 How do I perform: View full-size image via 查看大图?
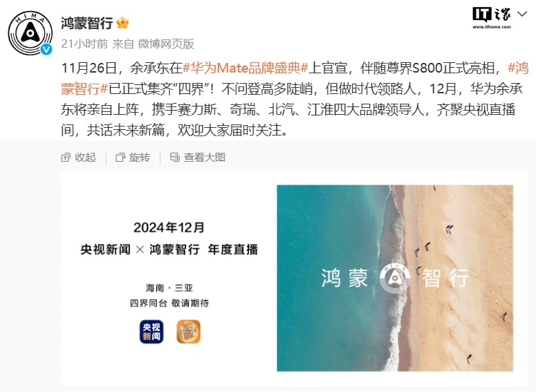tap(198, 157)
